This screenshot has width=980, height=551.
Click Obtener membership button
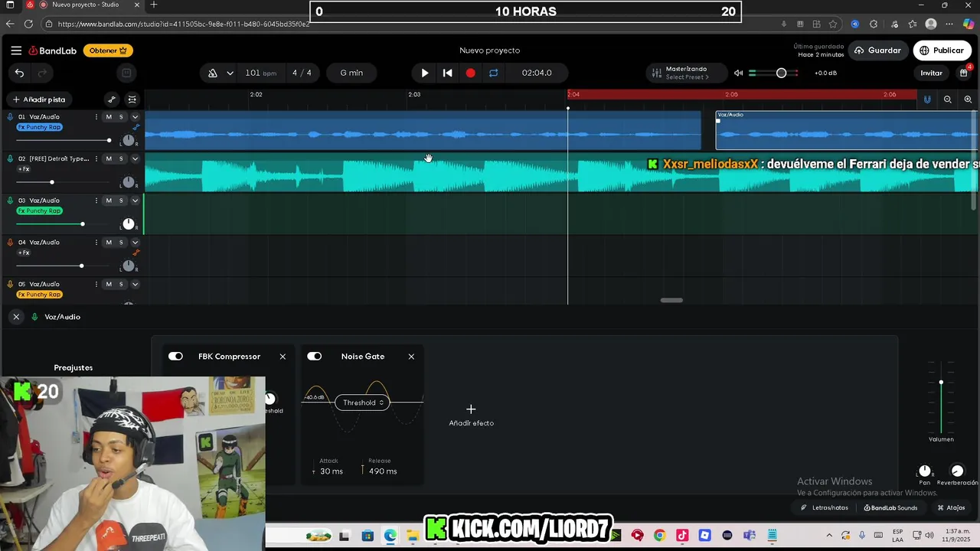point(108,51)
